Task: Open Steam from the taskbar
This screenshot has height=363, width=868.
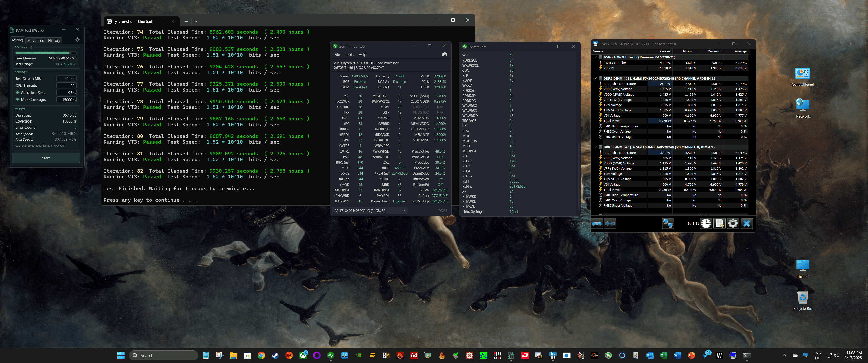Action: [x=275, y=355]
